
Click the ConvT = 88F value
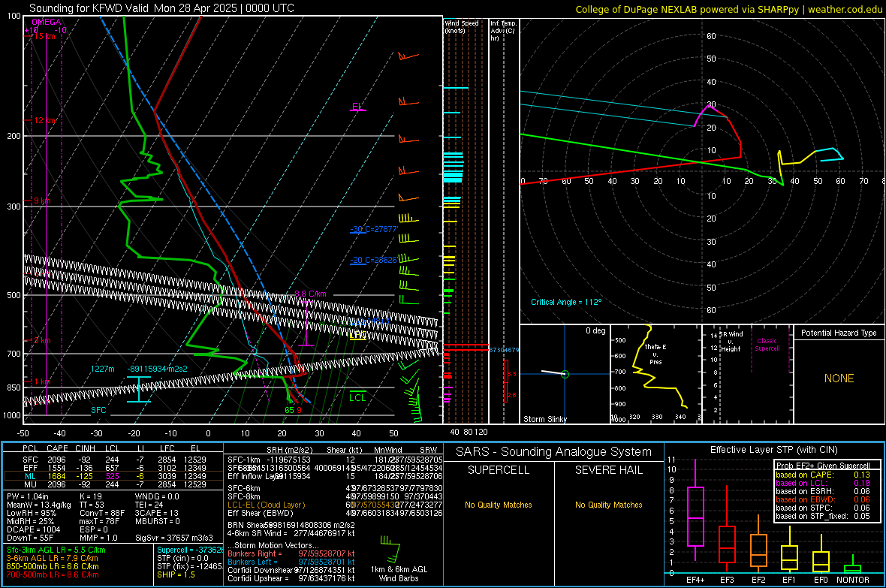[x=102, y=513]
